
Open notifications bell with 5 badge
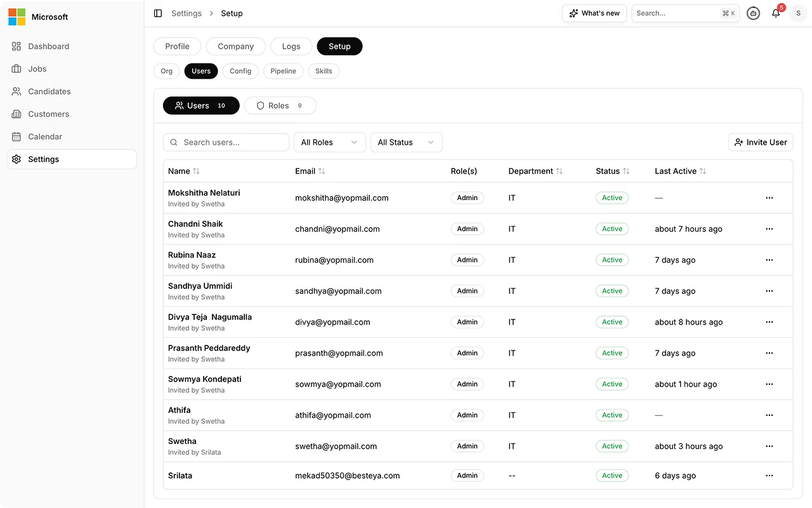[776, 13]
